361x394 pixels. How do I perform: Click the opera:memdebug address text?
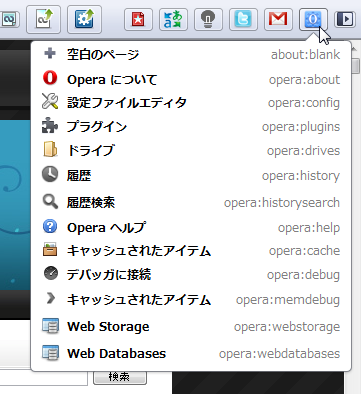click(x=288, y=300)
